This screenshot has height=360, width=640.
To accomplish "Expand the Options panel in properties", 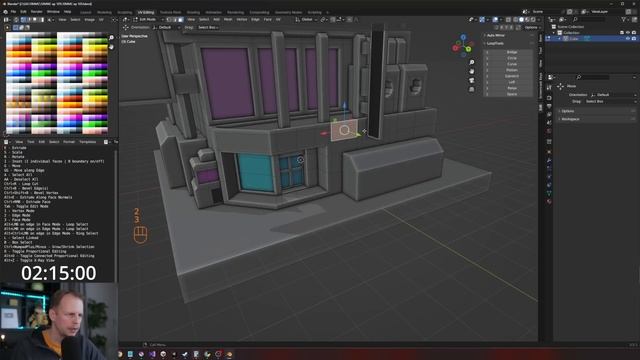I will click(x=597, y=111).
